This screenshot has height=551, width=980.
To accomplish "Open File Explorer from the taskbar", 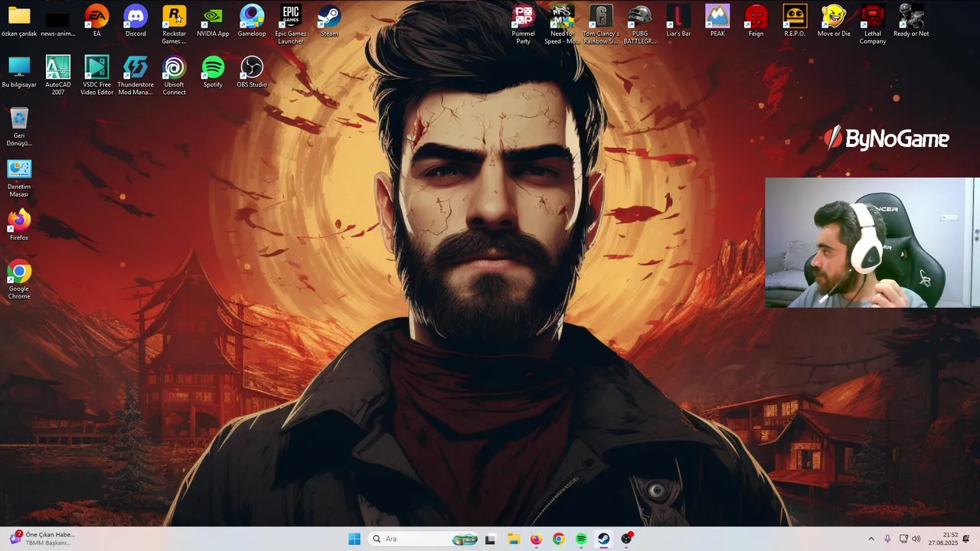I will [514, 539].
